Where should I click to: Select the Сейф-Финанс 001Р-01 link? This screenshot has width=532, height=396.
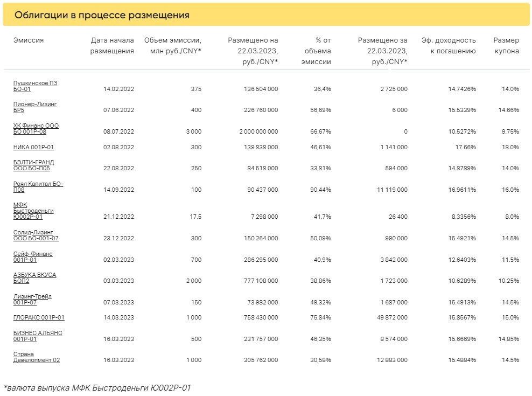(32, 257)
